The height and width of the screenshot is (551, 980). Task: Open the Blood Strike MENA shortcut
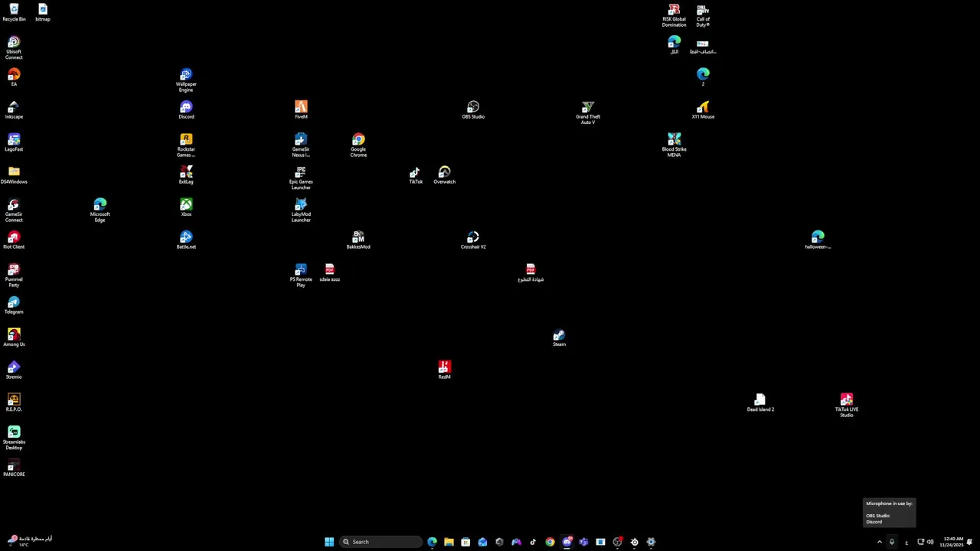point(674,145)
